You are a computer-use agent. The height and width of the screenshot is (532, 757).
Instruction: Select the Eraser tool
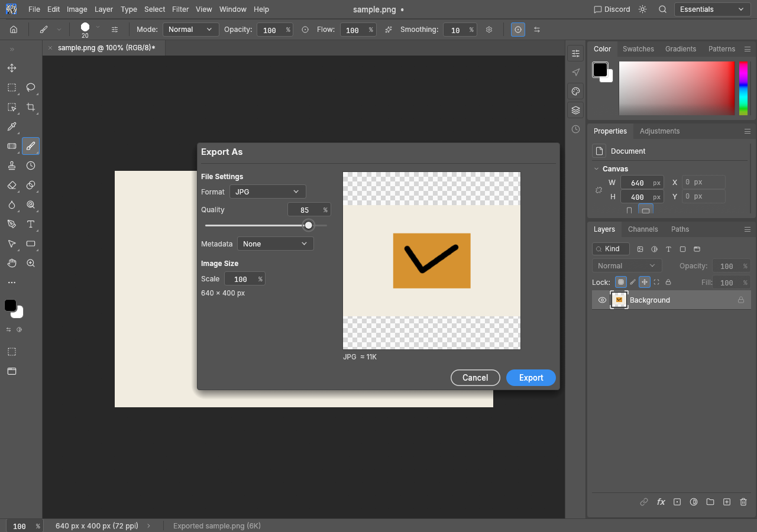pos(12,185)
